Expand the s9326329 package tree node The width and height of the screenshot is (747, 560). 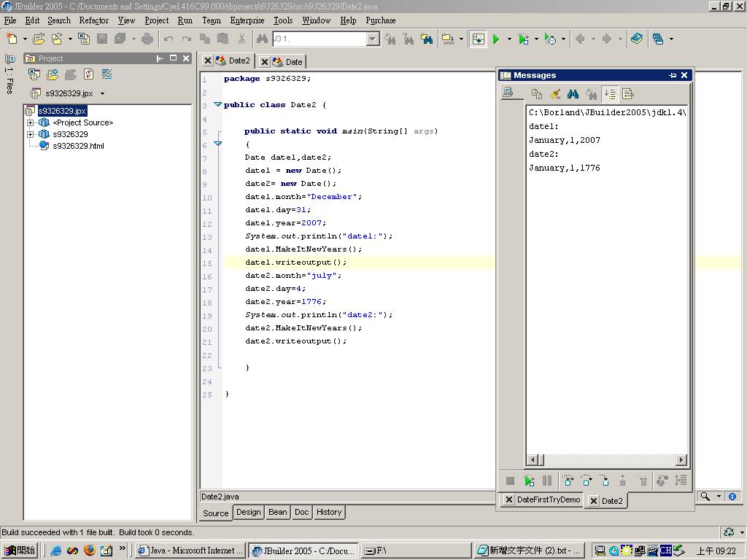pos(30,134)
